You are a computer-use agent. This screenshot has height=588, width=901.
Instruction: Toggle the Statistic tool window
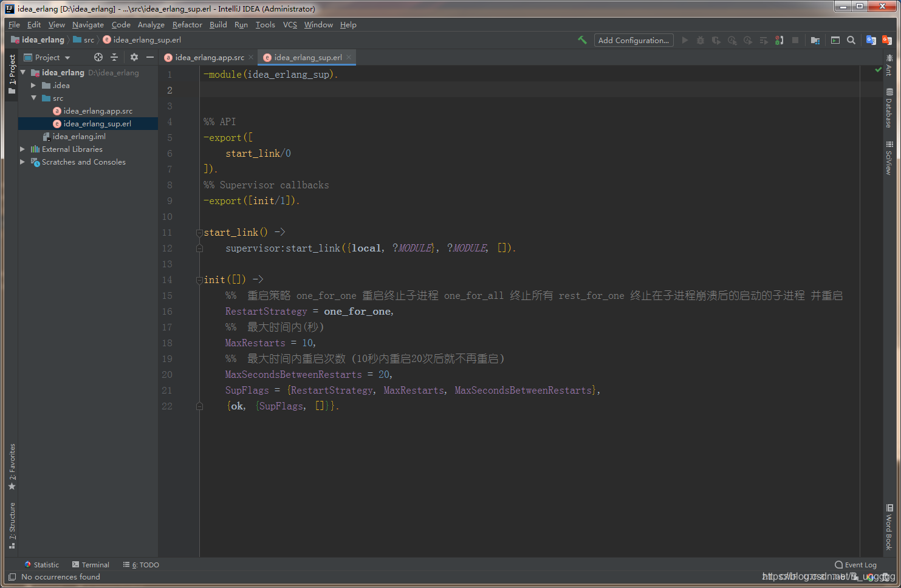pyautogui.click(x=41, y=564)
